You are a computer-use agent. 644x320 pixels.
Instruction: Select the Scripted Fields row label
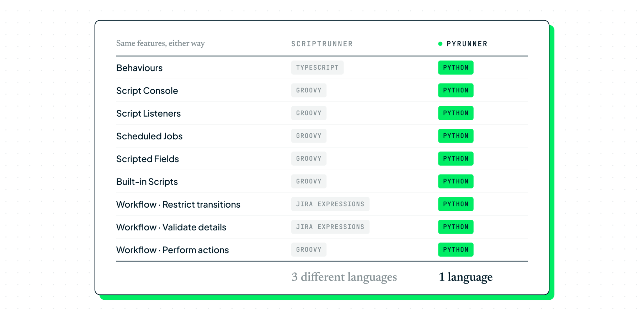tap(148, 159)
